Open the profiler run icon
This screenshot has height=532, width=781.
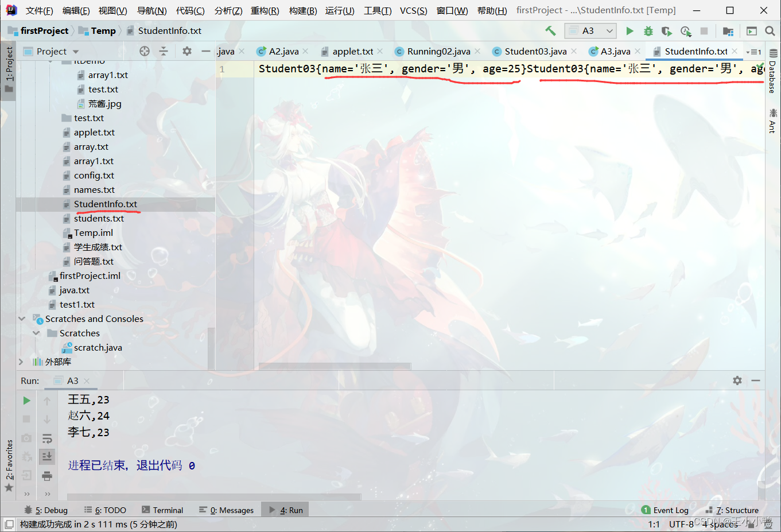coord(686,31)
